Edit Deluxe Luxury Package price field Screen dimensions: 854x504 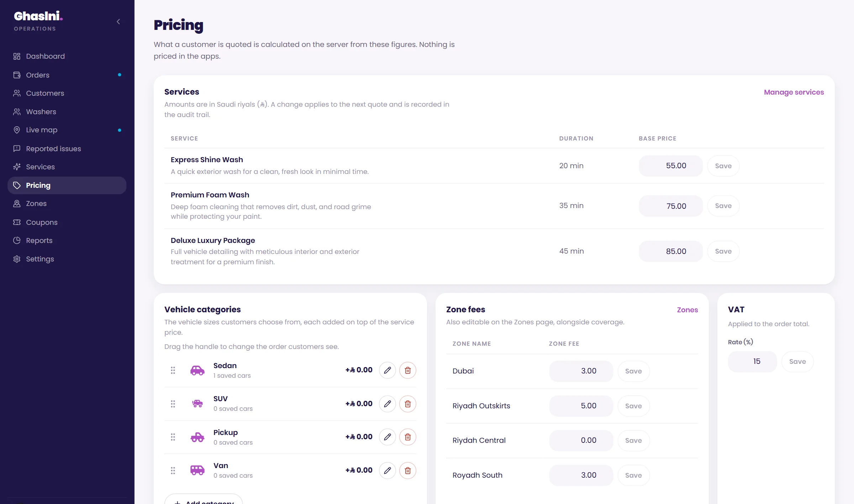point(671,251)
